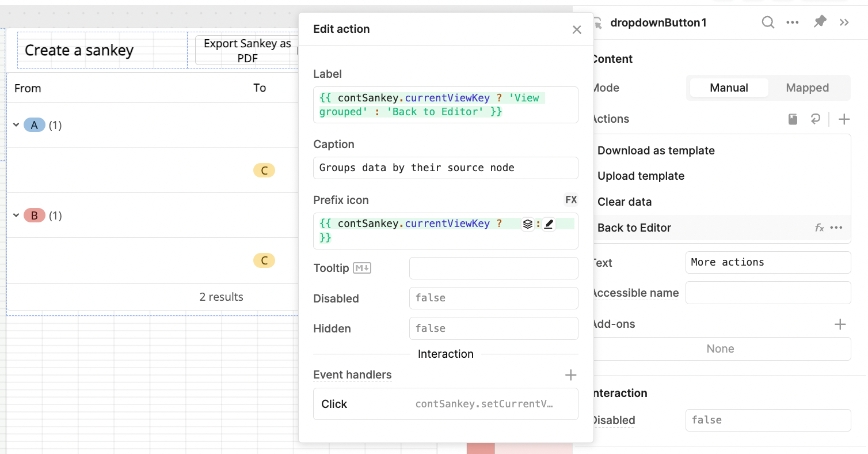The width and height of the screenshot is (868, 454).
Task: Click the C tag under group A
Action: (264, 170)
